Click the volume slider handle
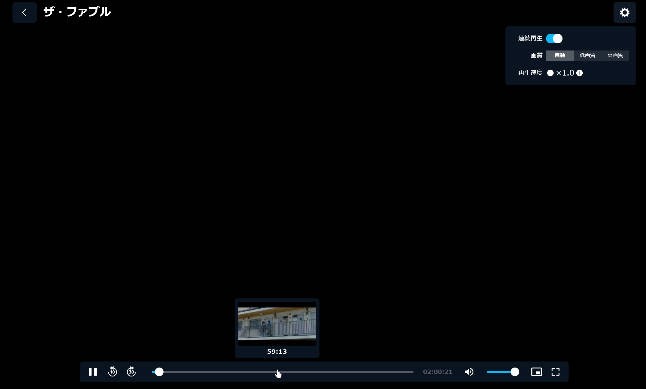 (515, 372)
